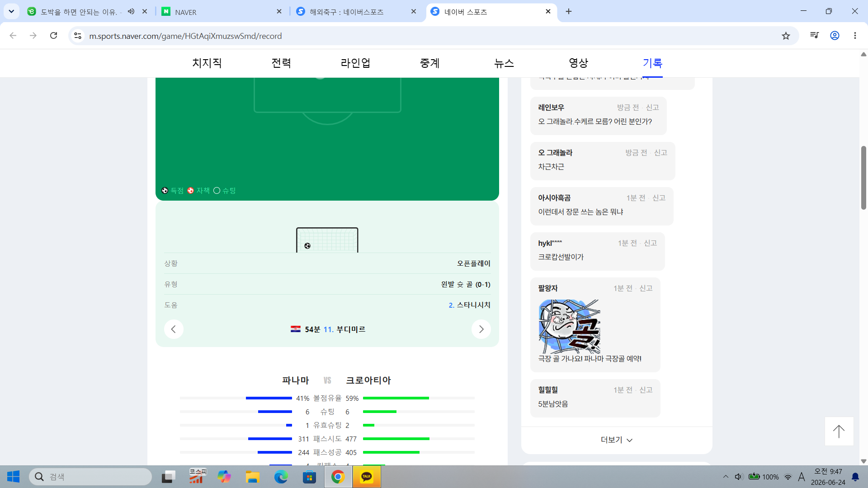This screenshot has height=488, width=868.
Task: Go back to the previous page
Action: 13,36
